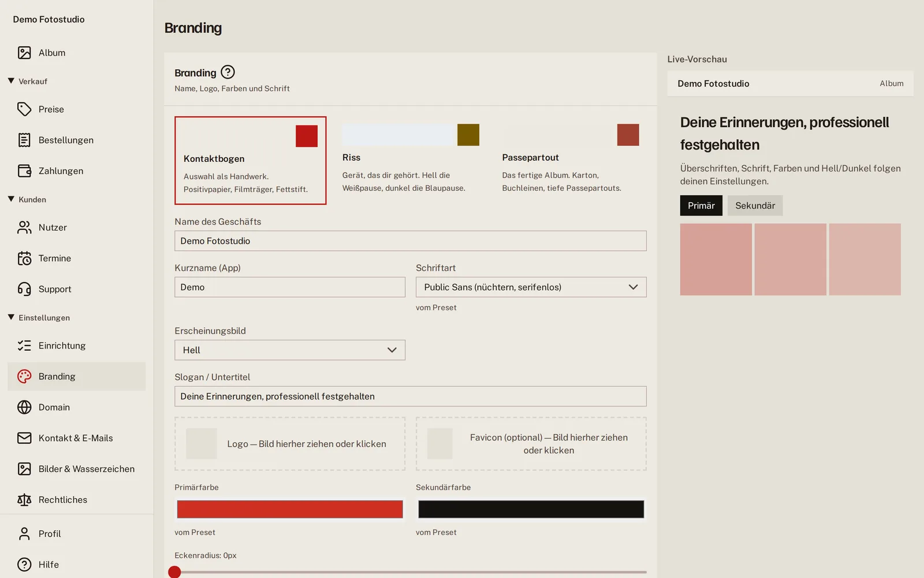Click the Hilfe question mark icon
924x578 pixels.
[x=24, y=565]
